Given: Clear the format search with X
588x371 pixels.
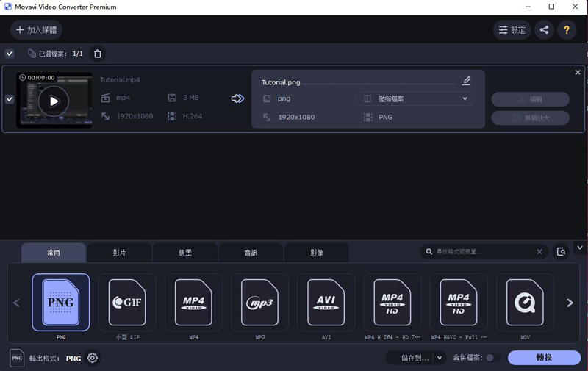Looking at the screenshot, I should [539, 252].
